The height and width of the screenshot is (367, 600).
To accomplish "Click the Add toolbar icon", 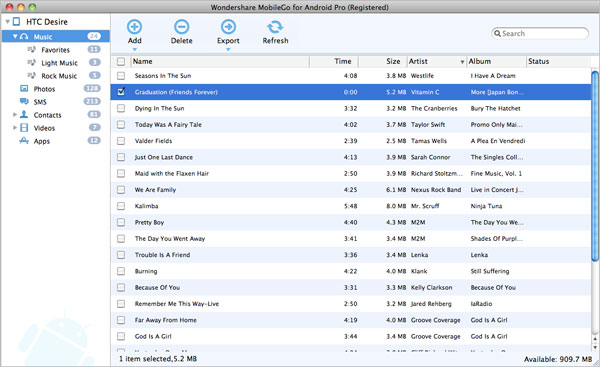I will tap(134, 27).
